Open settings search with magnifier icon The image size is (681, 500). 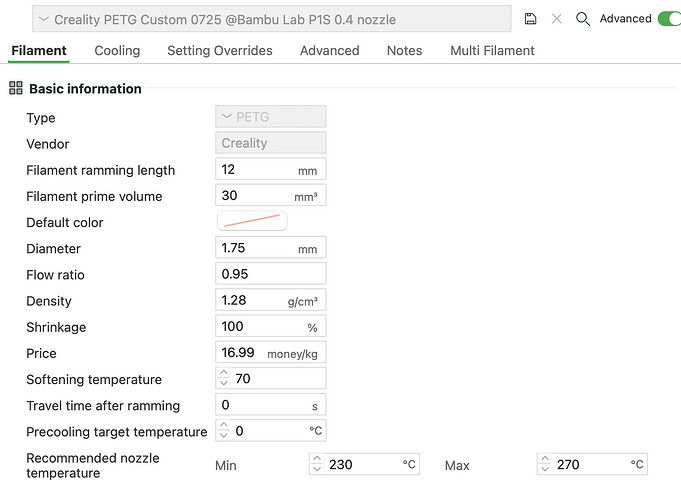[582, 19]
